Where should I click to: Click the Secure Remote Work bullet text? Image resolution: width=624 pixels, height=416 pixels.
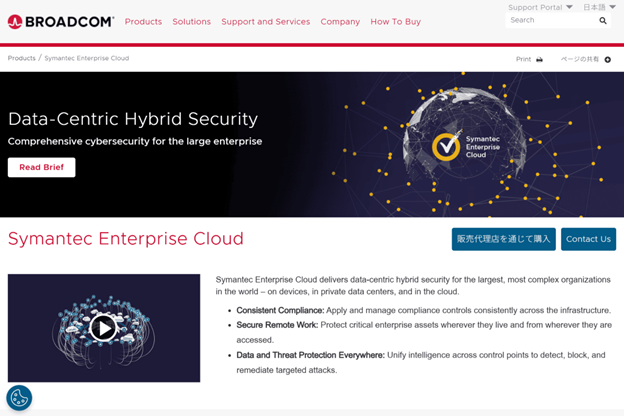(424, 332)
